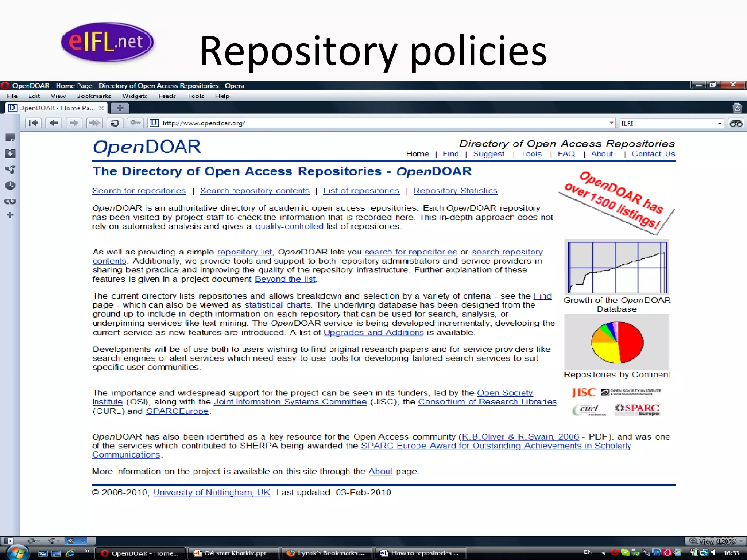747x560 pixels.
Task: Open the Notes panel in sidebar
Action: point(10,138)
